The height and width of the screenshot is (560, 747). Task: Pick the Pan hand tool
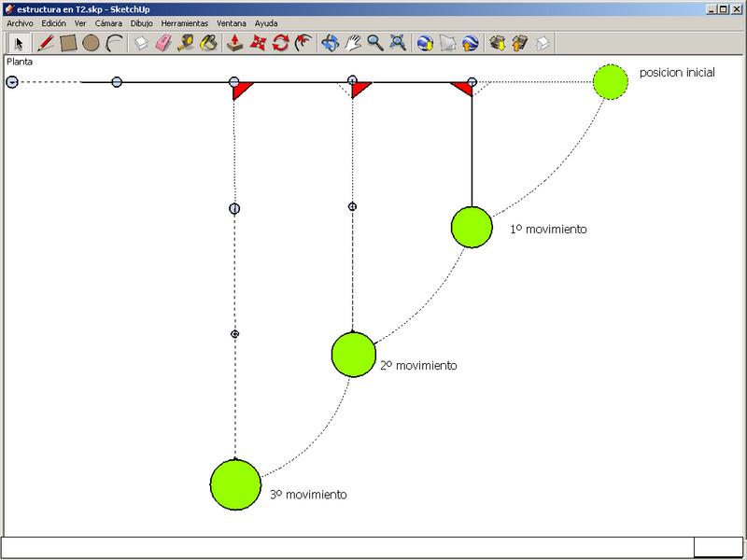click(353, 43)
